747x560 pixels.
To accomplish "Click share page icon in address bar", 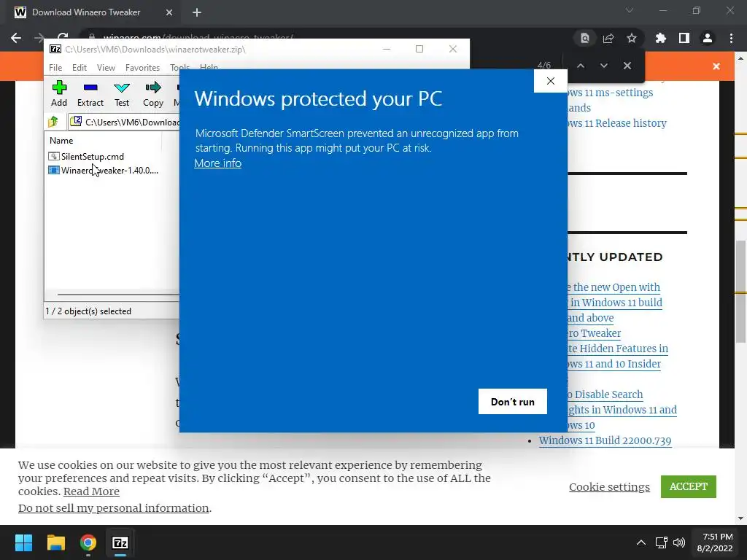I will [608, 38].
